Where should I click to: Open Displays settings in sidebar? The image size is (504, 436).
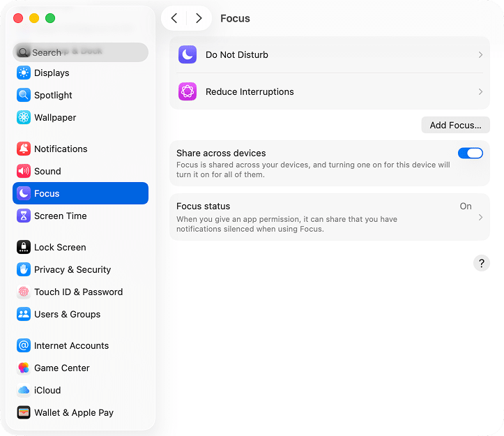[80, 73]
